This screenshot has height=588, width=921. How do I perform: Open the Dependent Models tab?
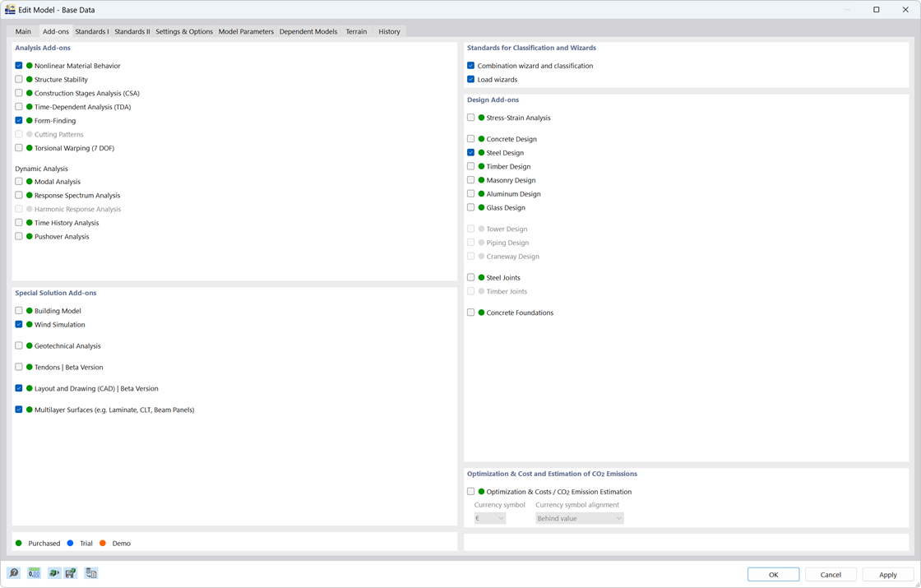[x=308, y=32]
